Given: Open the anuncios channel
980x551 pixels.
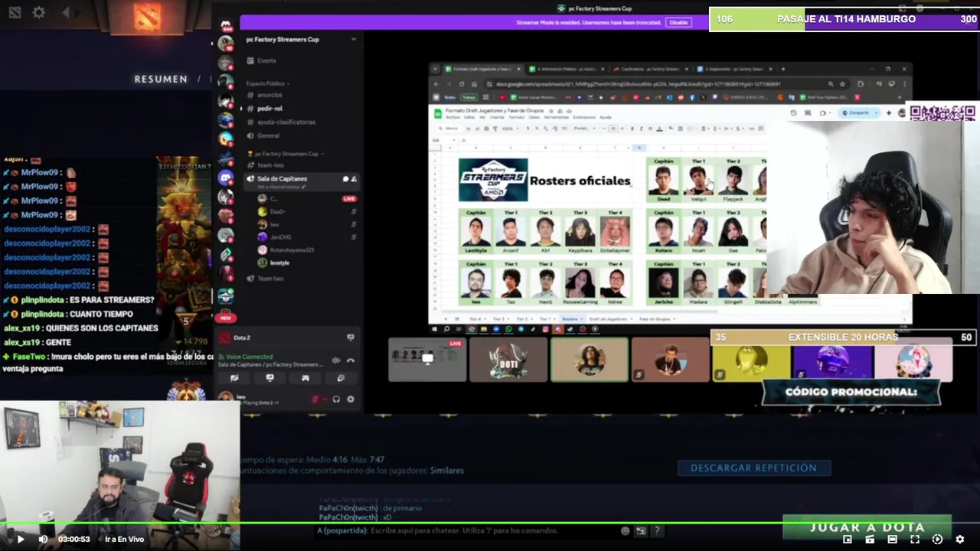Looking at the screenshot, I should click(x=269, y=95).
